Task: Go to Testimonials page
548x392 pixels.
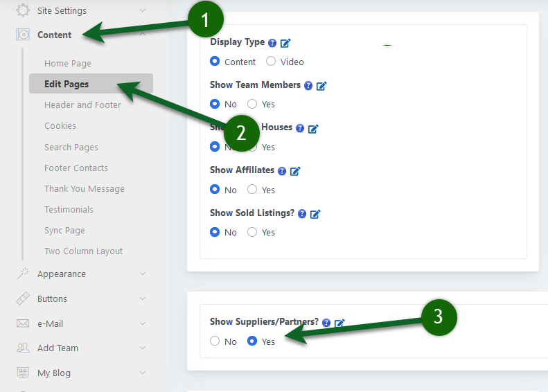Action: (69, 210)
